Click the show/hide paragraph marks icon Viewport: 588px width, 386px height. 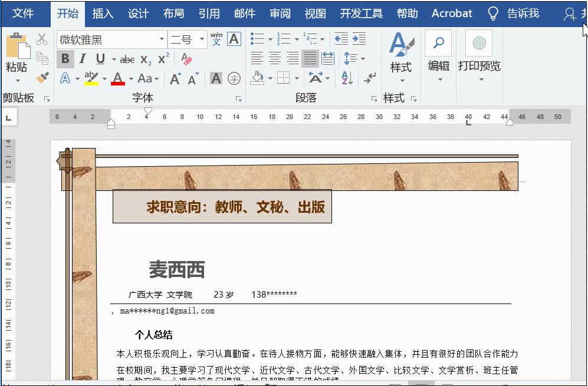pyautogui.click(x=369, y=78)
